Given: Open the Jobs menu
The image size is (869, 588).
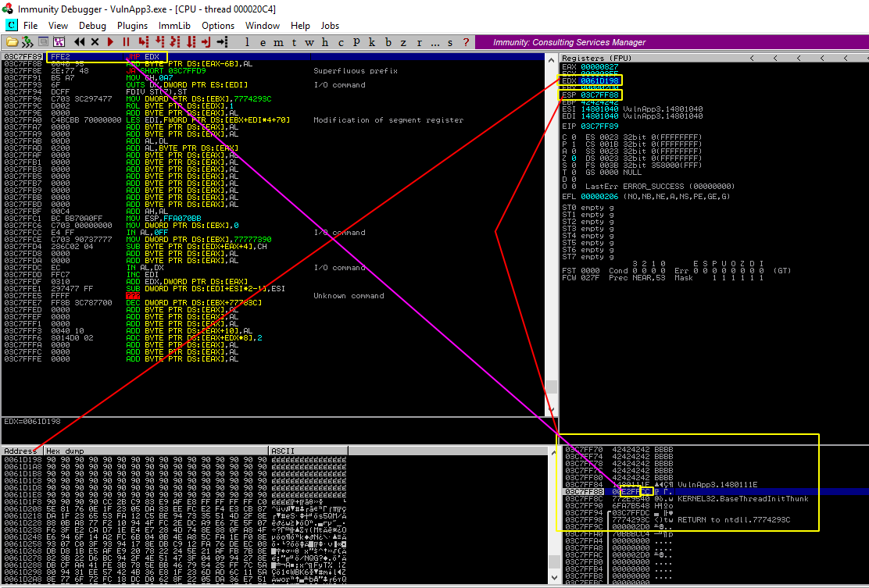Looking at the screenshot, I should pos(330,26).
